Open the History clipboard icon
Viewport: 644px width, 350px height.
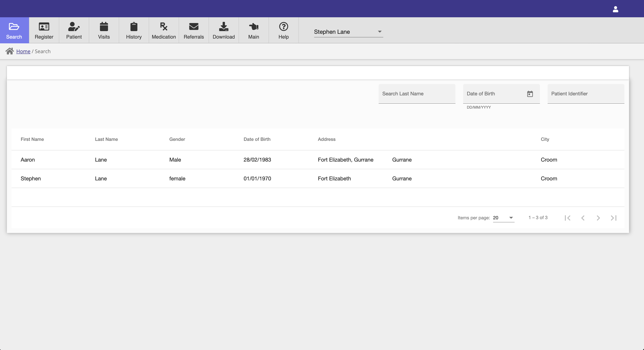tap(134, 26)
